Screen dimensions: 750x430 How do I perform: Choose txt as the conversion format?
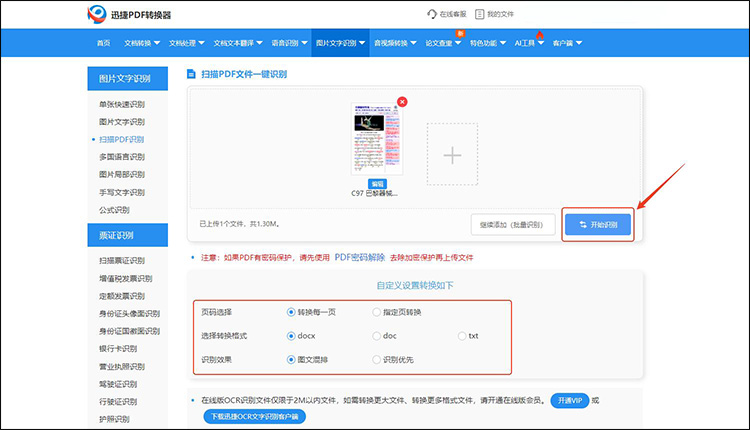click(462, 335)
